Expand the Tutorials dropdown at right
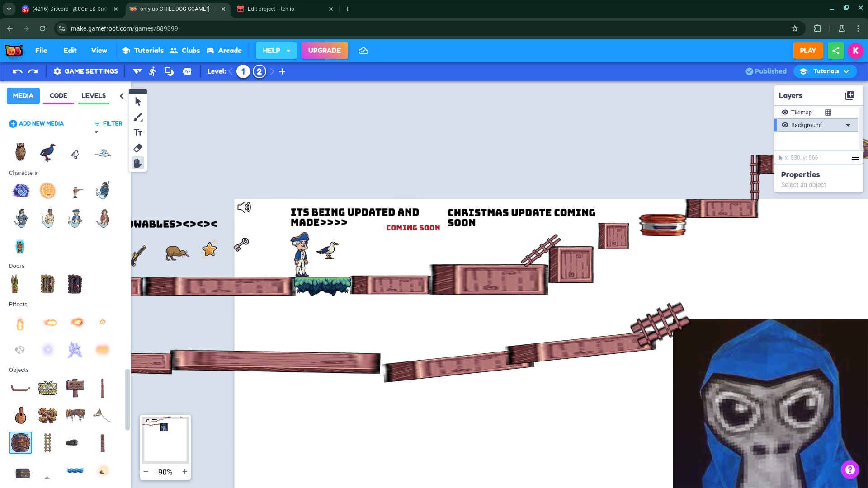This screenshot has height=488, width=868. [x=825, y=71]
